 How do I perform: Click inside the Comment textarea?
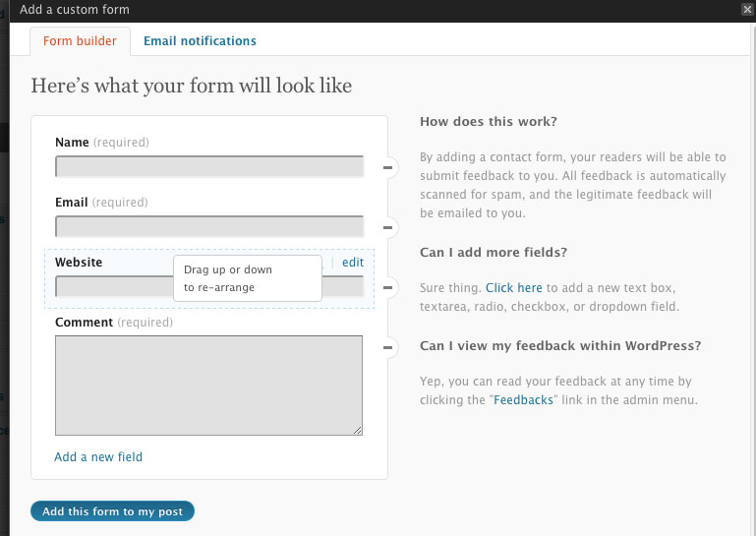tap(208, 385)
